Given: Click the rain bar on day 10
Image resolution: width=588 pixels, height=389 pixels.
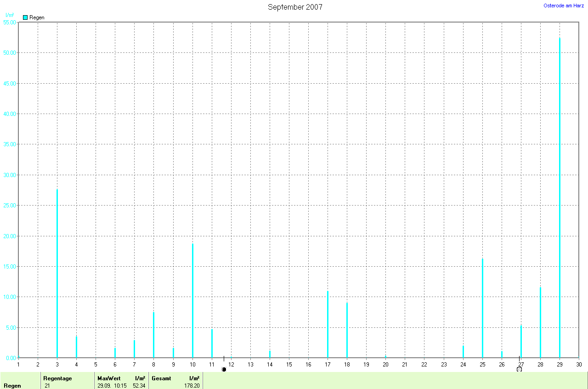Looking at the screenshot, I should click(x=192, y=300).
